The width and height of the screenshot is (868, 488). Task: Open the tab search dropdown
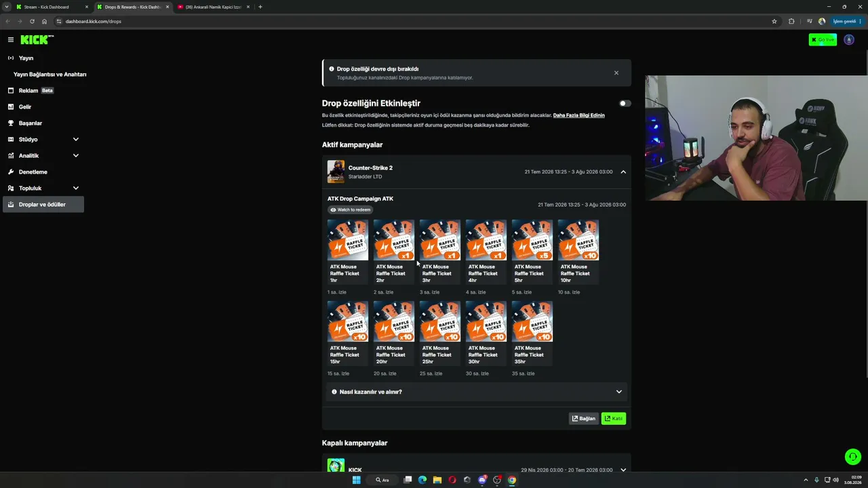click(x=6, y=7)
